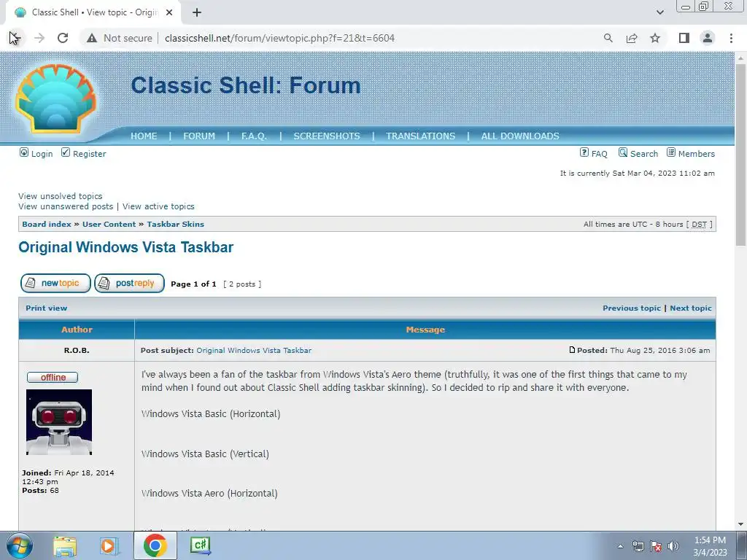Screen dimensions: 747x560
Task: Click the Classic Shell logo image
Action: point(55,98)
